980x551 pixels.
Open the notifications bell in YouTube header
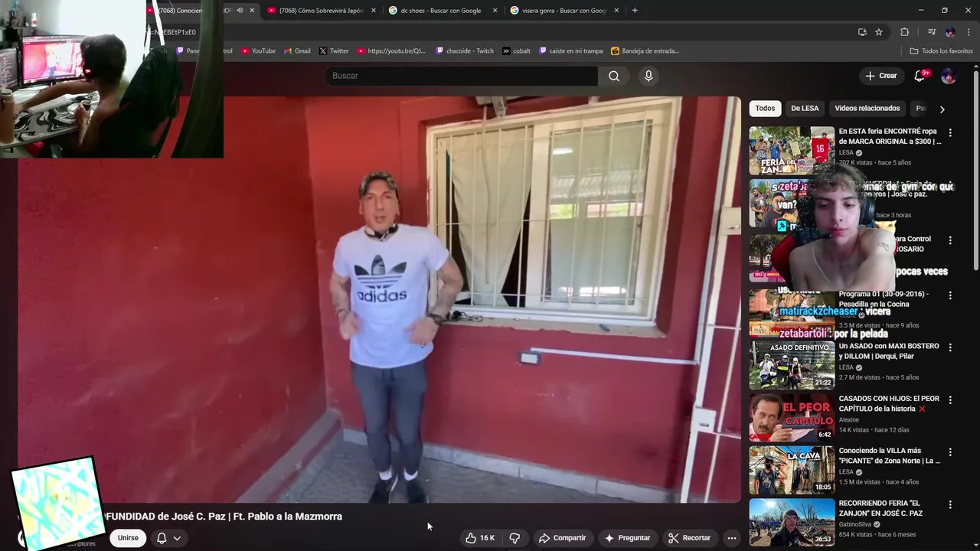(x=920, y=76)
